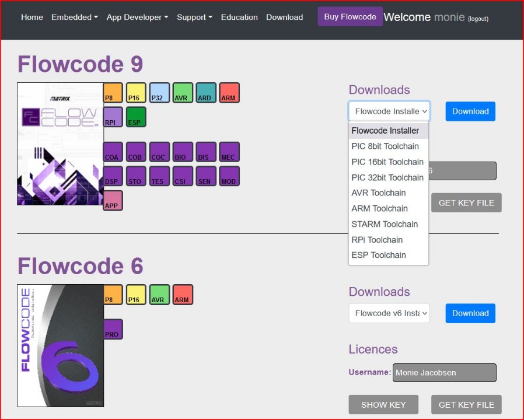Click the SHOW KEY button

[x=383, y=405]
